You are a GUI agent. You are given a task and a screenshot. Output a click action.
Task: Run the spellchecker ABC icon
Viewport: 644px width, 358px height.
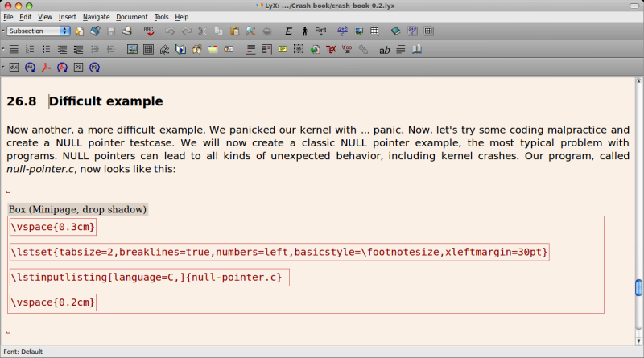149,31
